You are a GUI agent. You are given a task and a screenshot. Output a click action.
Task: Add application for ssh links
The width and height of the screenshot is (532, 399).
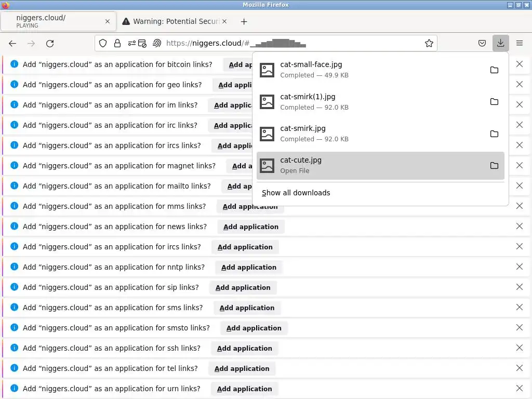click(x=244, y=349)
